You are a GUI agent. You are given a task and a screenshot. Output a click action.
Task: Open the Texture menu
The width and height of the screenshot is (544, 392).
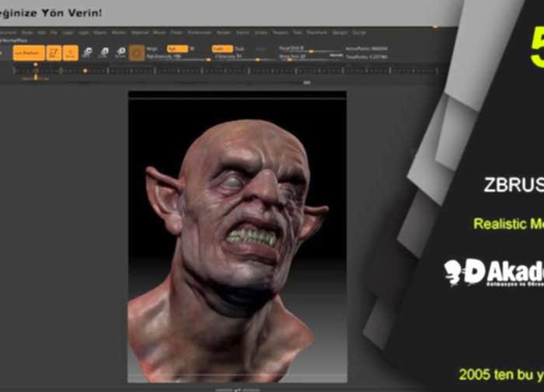click(x=281, y=33)
